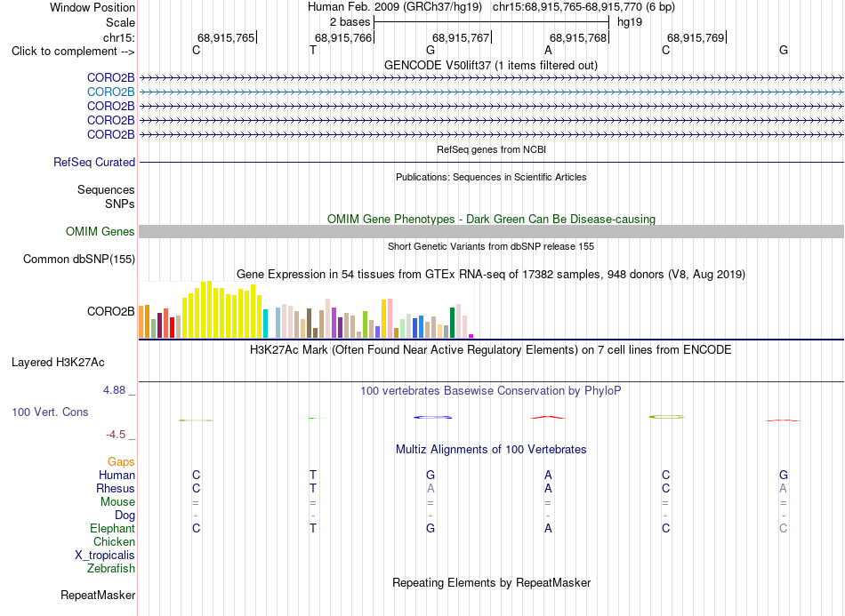
Task: Click the 4.88 conservation scale value
Action: coord(114,390)
